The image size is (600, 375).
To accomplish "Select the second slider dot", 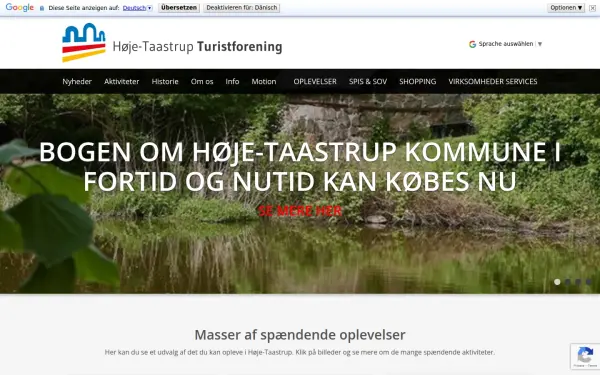I will (568, 282).
